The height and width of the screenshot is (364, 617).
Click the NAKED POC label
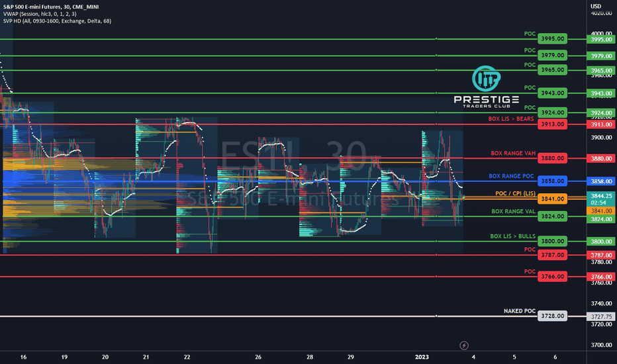[x=520, y=311]
